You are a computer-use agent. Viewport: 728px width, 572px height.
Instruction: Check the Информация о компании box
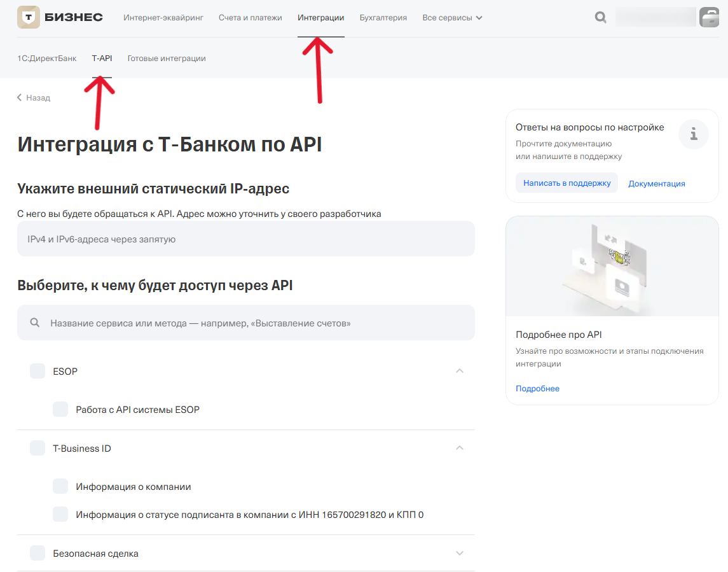pyautogui.click(x=60, y=487)
